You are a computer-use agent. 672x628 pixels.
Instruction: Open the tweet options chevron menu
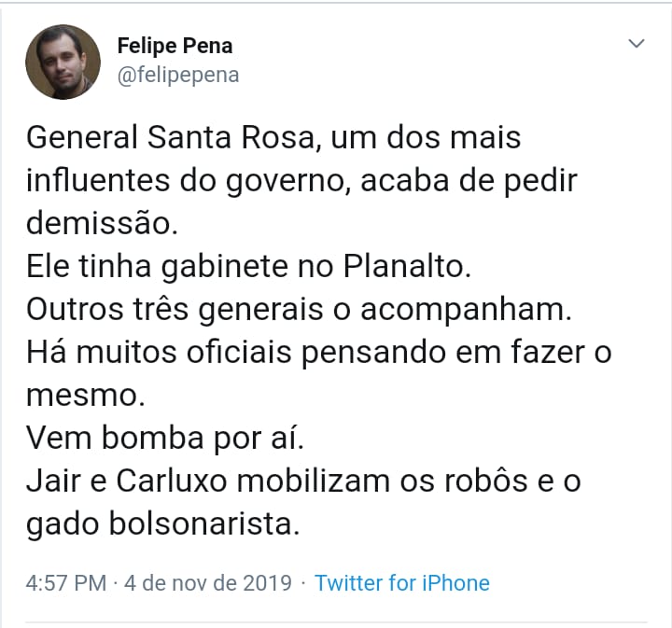coord(637,44)
